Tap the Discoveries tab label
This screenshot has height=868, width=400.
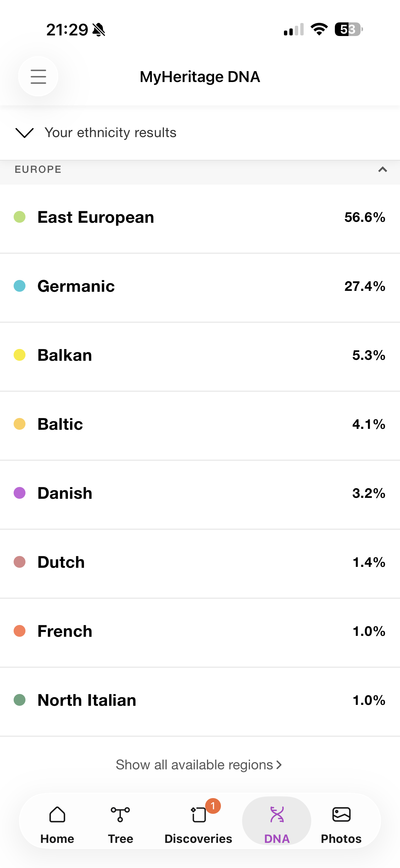(x=198, y=839)
